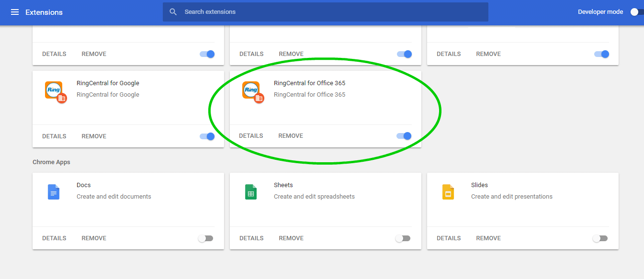Click the Google Slides app icon
Viewport: 644px width, 279px height.
point(448,192)
